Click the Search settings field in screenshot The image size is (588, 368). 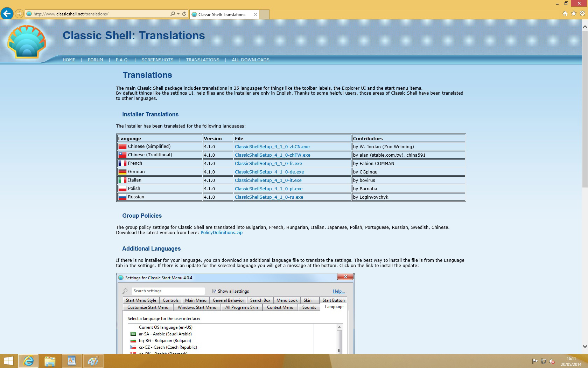[x=168, y=291]
